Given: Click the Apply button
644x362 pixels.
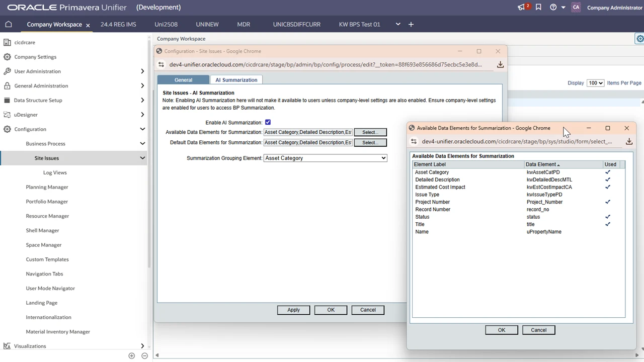Looking at the screenshot, I should click(x=293, y=310).
